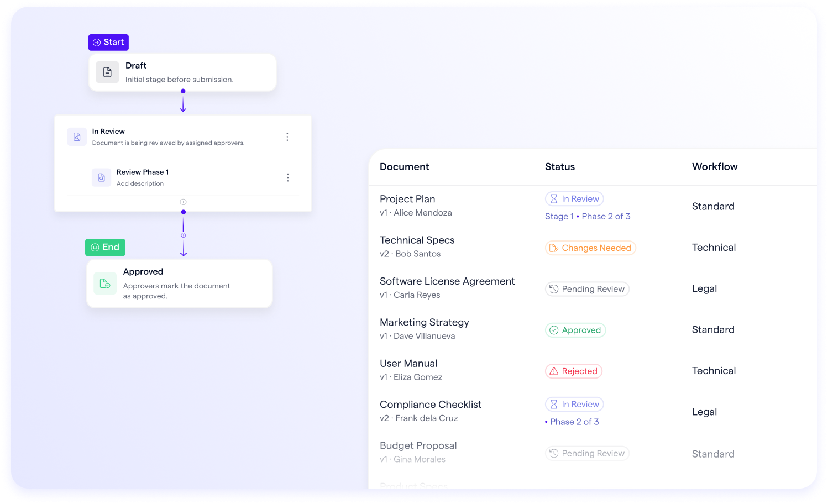This screenshot has height=504, width=828.
Task: Click the End badge
Action: (105, 248)
